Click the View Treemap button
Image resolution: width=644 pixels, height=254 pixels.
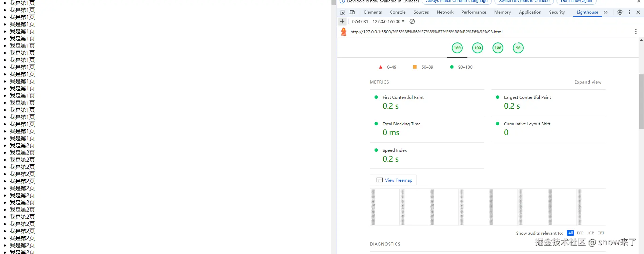click(393, 180)
